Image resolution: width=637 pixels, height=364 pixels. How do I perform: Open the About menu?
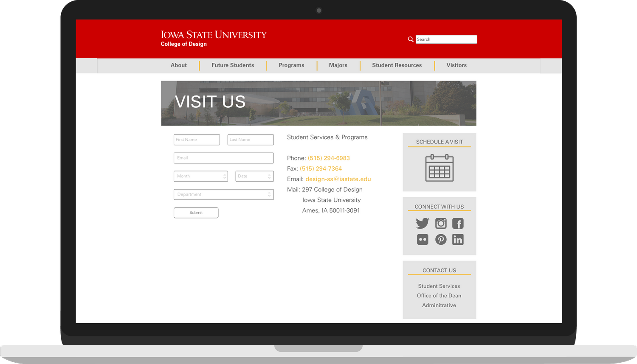pos(179,65)
